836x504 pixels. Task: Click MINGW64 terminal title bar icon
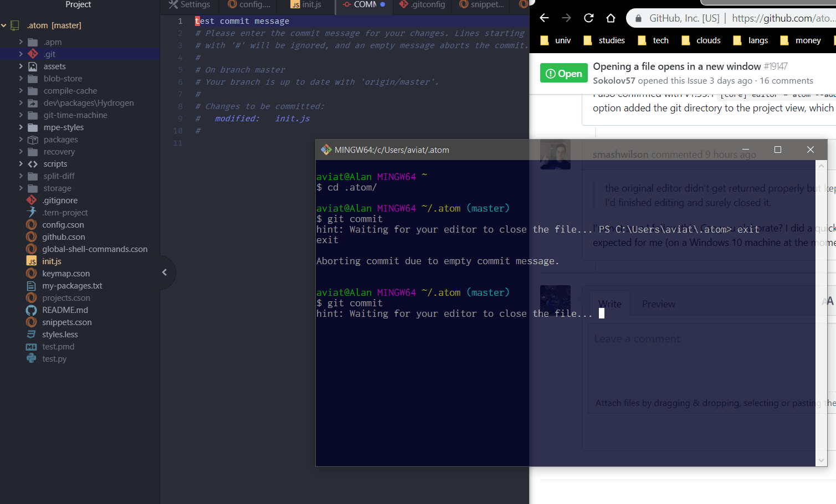coord(326,150)
